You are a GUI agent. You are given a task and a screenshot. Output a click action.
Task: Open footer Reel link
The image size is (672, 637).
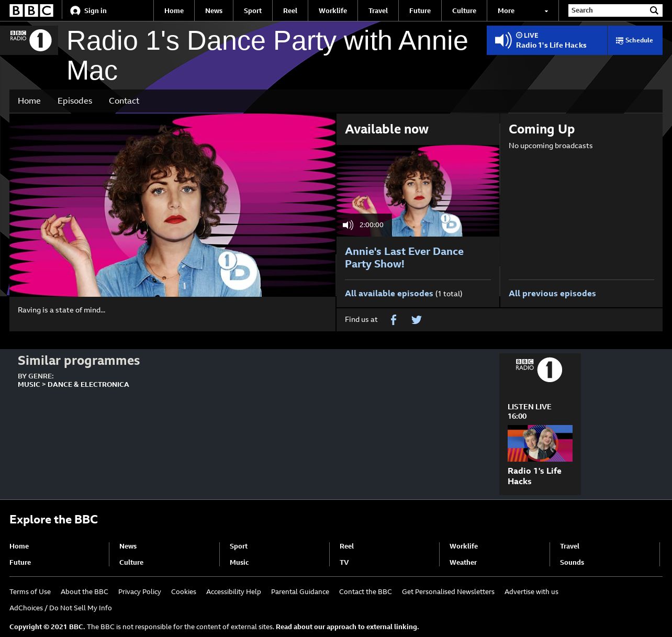click(346, 546)
